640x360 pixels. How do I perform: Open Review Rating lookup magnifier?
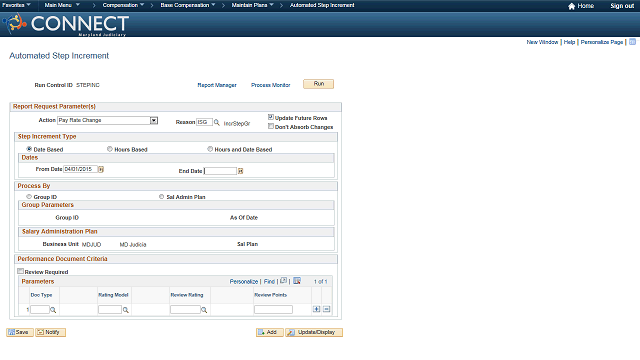[x=204, y=310]
